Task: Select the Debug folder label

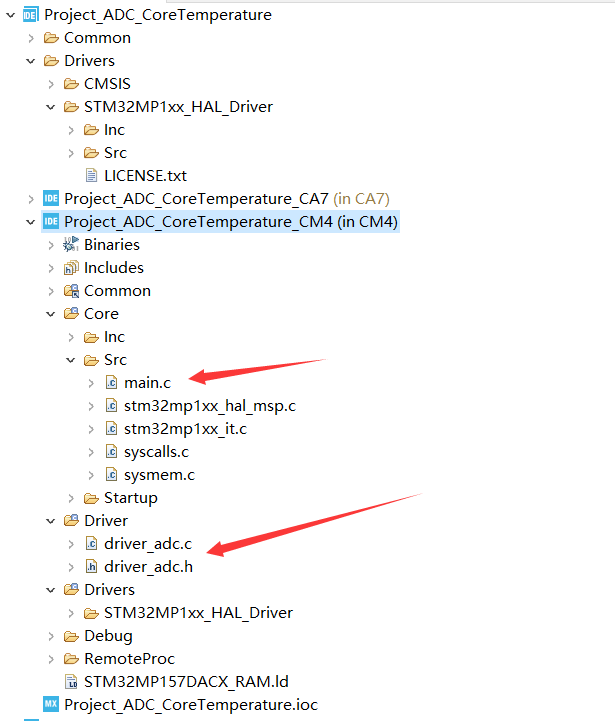Action: [108, 636]
